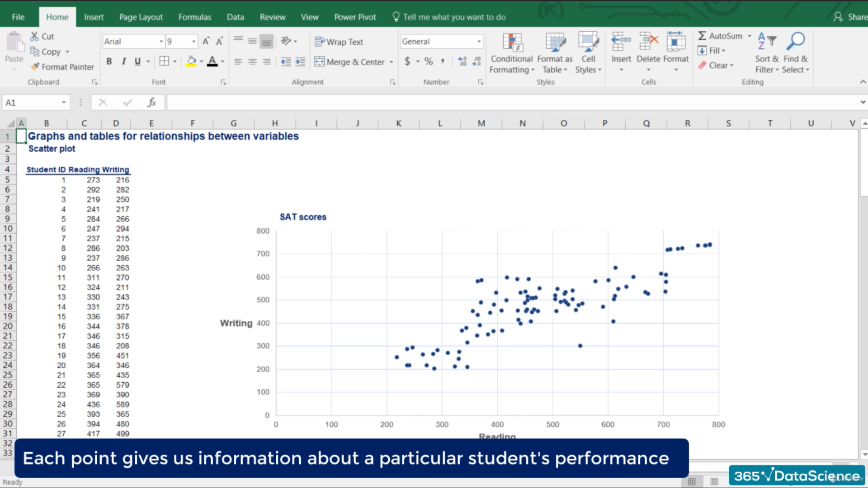Switch to the Formulas ribbon tab
The image size is (868, 488).
(x=194, y=17)
